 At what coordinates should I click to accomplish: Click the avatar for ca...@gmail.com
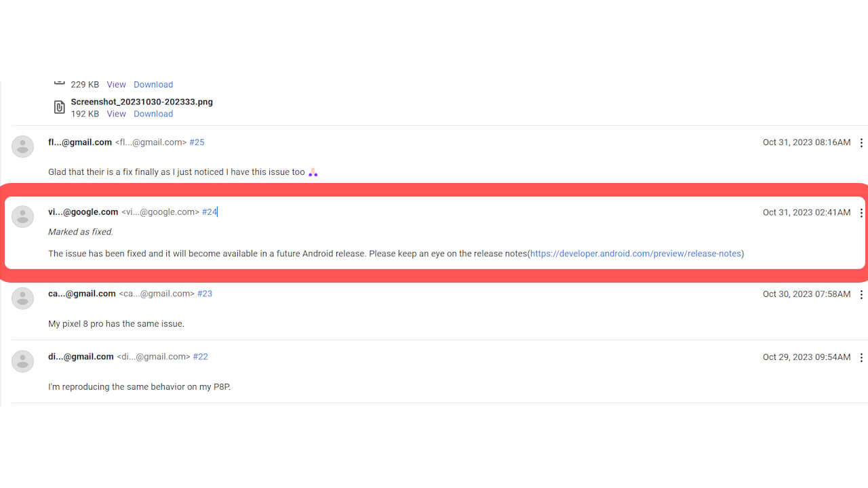click(22, 298)
